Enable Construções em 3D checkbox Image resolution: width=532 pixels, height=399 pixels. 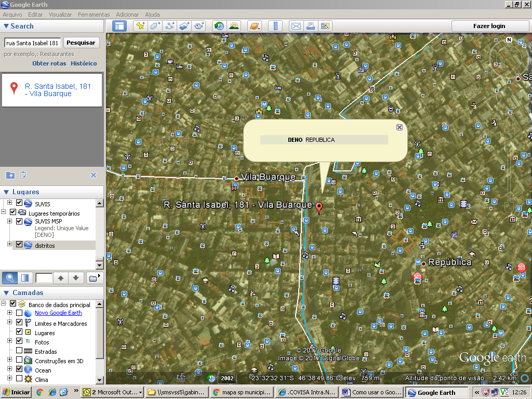click(19, 360)
